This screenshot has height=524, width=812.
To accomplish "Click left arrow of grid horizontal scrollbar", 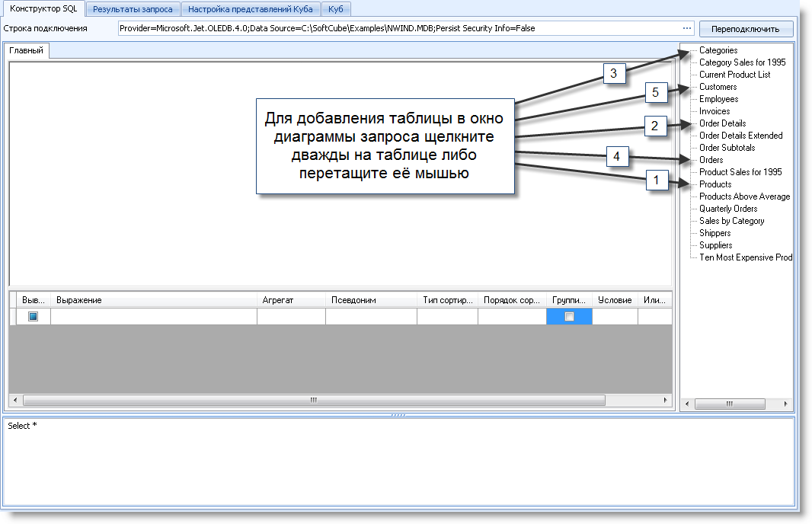I will [15, 400].
